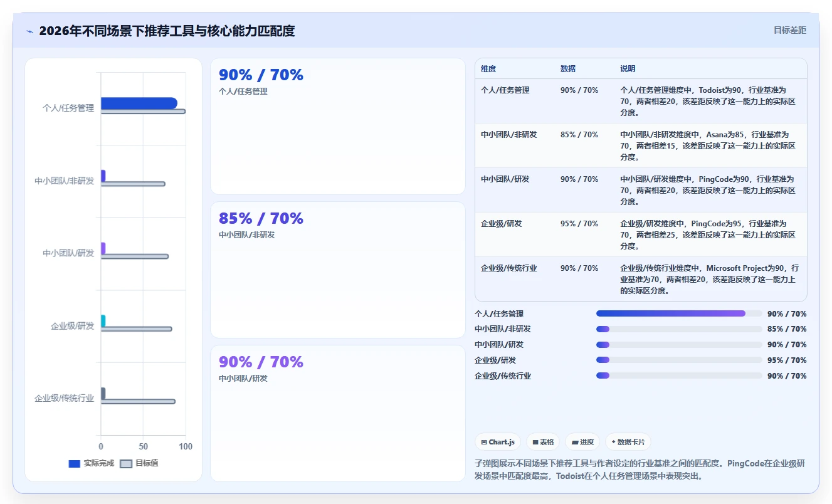Click the x-axis tick label 50
The height and width of the screenshot is (504, 832).
[x=144, y=446]
